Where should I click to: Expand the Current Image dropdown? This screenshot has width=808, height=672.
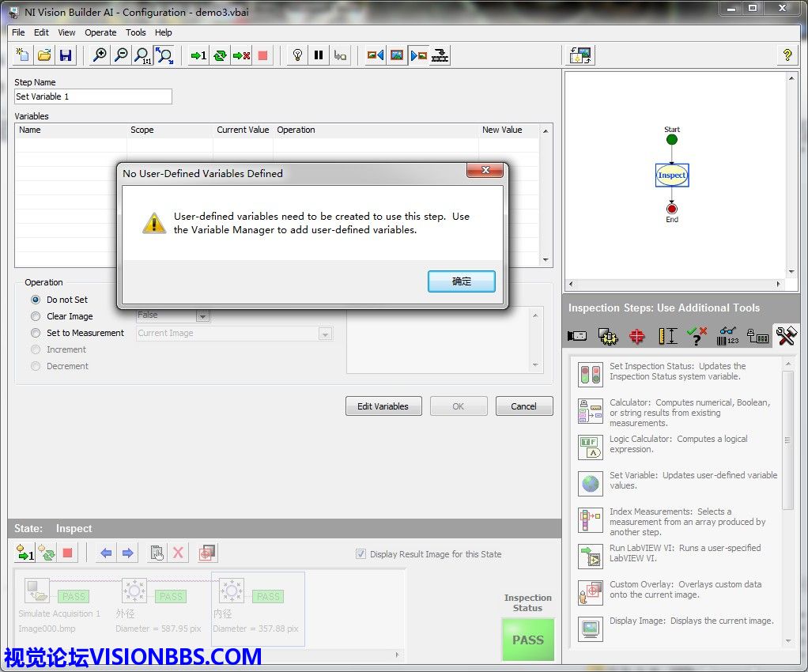click(x=325, y=334)
